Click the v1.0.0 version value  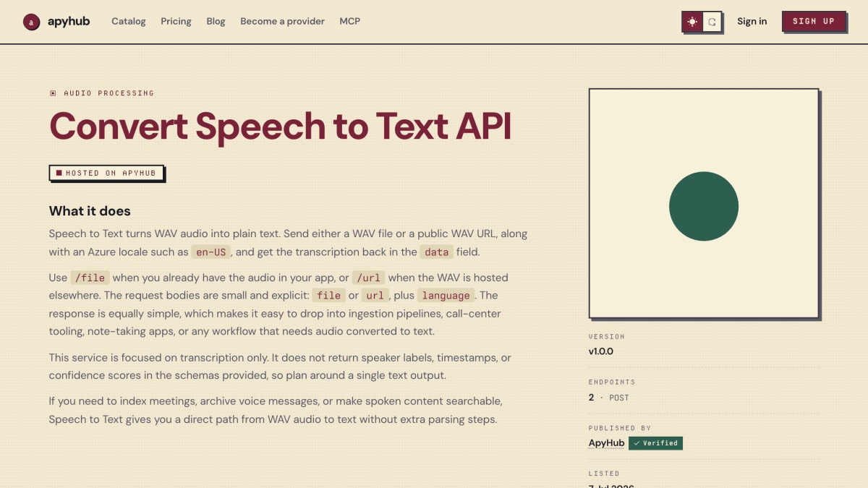pos(601,351)
